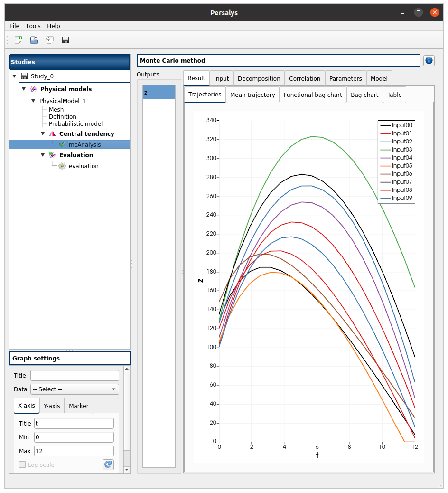The width and height of the screenshot is (448, 493).
Task: Click the green checkmark mcAnalysis icon
Action: point(62,144)
